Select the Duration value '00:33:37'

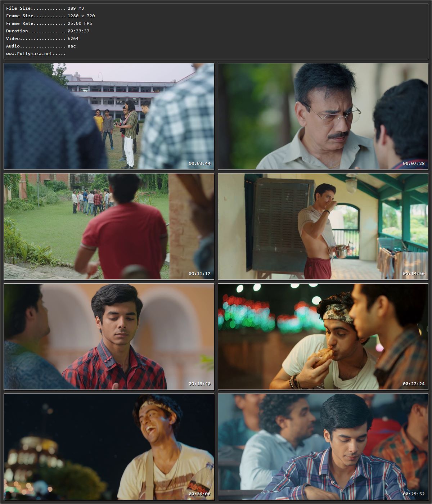coord(78,31)
